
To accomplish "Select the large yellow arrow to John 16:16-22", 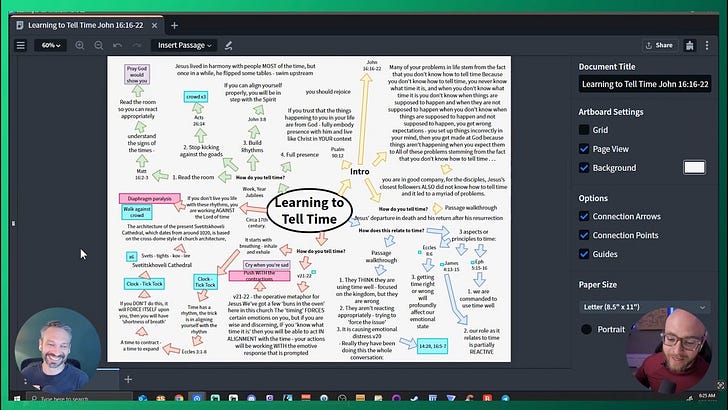I will (x=364, y=119).
